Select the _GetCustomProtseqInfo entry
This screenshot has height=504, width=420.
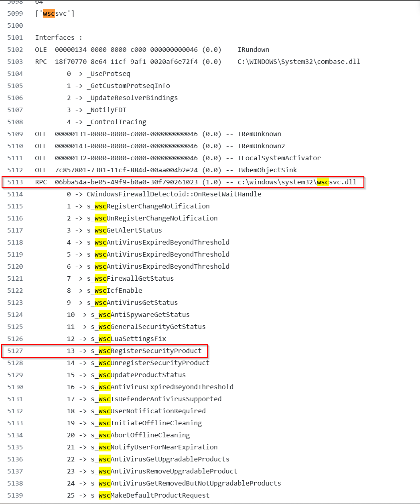[x=118, y=86]
